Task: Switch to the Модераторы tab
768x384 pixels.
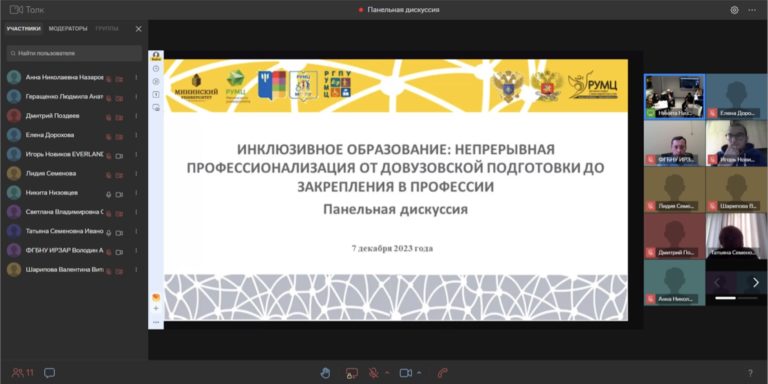Action: coord(68,28)
